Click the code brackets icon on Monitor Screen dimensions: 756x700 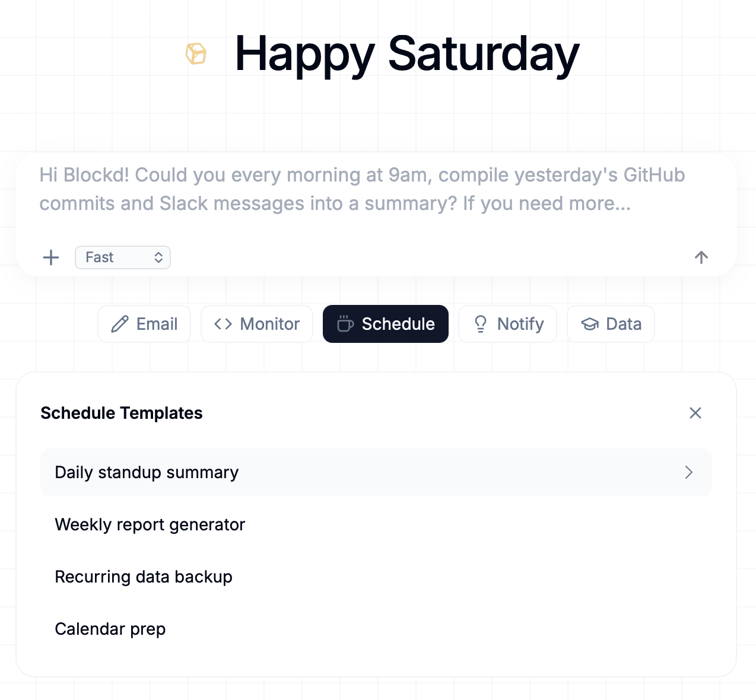[x=223, y=324]
